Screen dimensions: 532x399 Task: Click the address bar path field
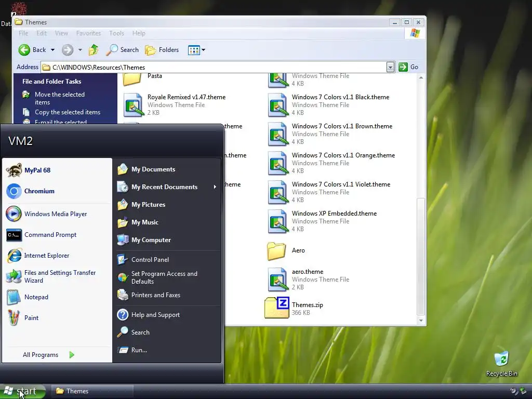(214, 67)
